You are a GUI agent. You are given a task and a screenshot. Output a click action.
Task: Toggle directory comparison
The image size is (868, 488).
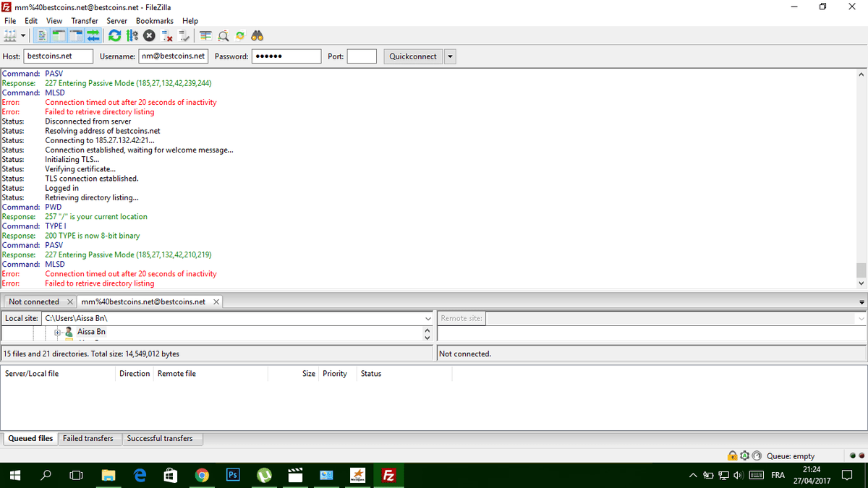pos(223,35)
